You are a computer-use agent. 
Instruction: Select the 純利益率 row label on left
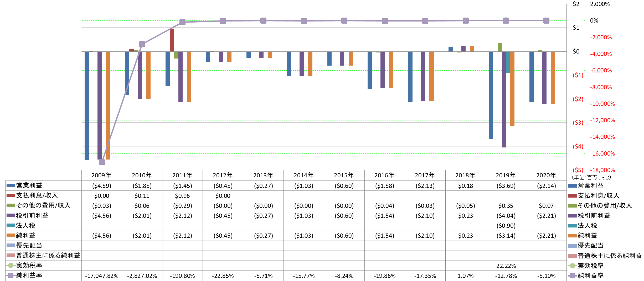(x=29, y=275)
